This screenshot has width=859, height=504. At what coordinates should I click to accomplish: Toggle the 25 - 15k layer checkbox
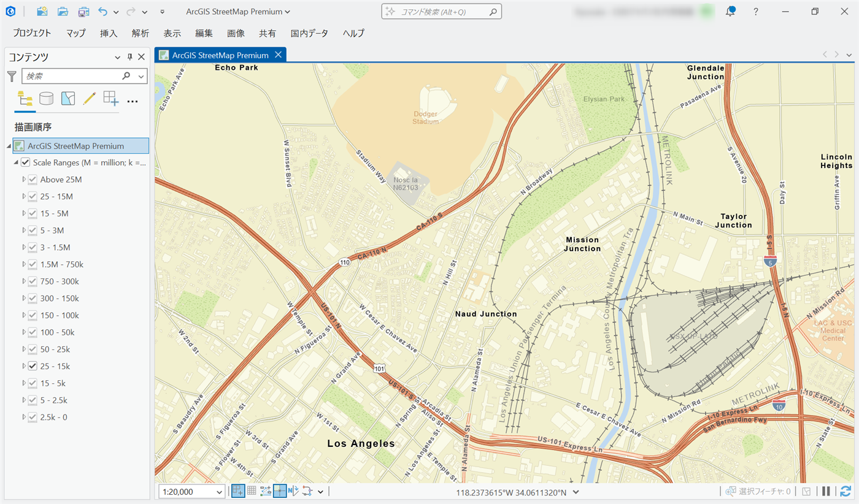click(33, 366)
